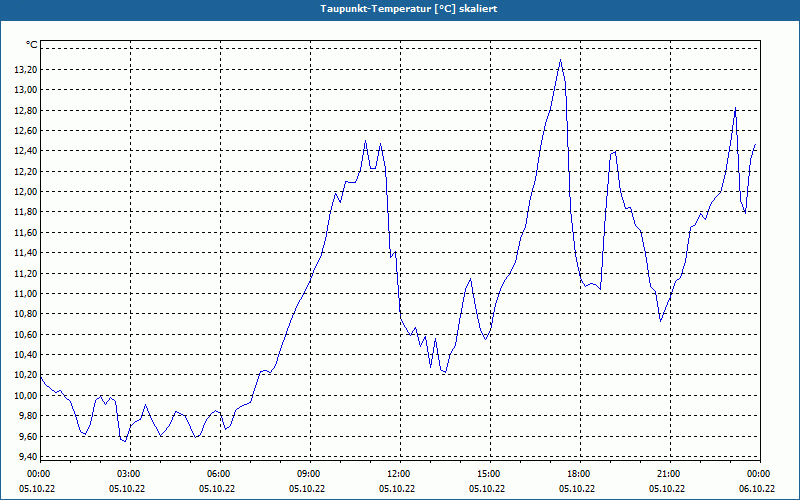Select the 11,00 y-axis label

(x=27, y=293)
